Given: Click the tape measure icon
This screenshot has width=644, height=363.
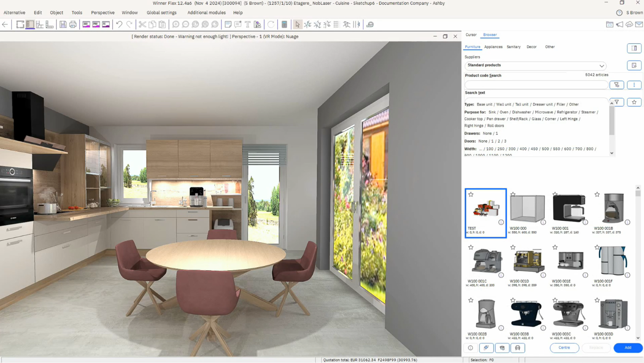Looking at the screenshot, I should pyautogui.click(x=370, y=24).
